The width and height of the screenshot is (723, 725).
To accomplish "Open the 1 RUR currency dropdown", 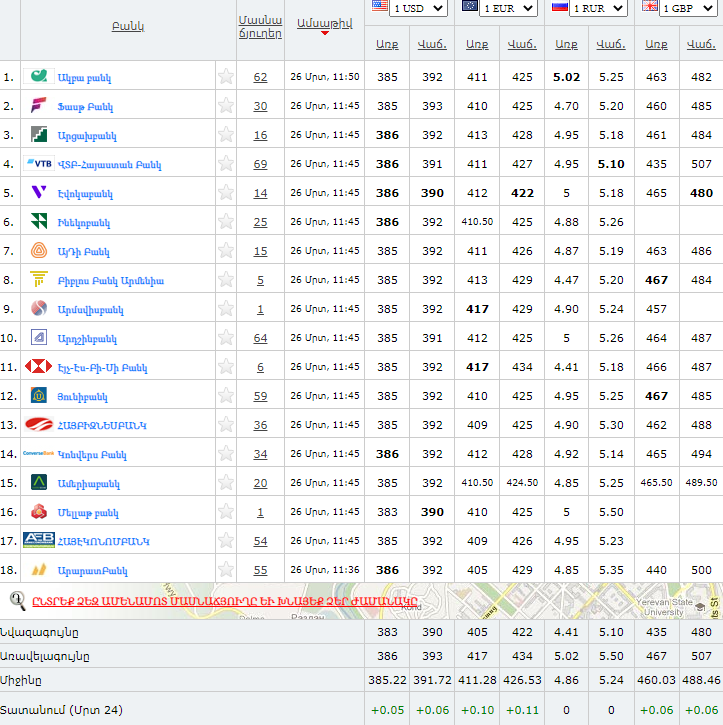I will pos(598,8).
